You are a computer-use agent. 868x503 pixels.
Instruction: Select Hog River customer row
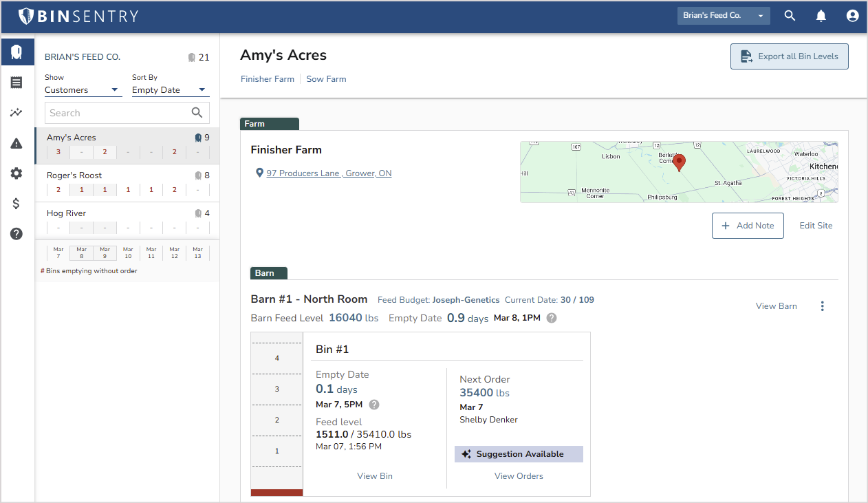(x=127, y=221)
